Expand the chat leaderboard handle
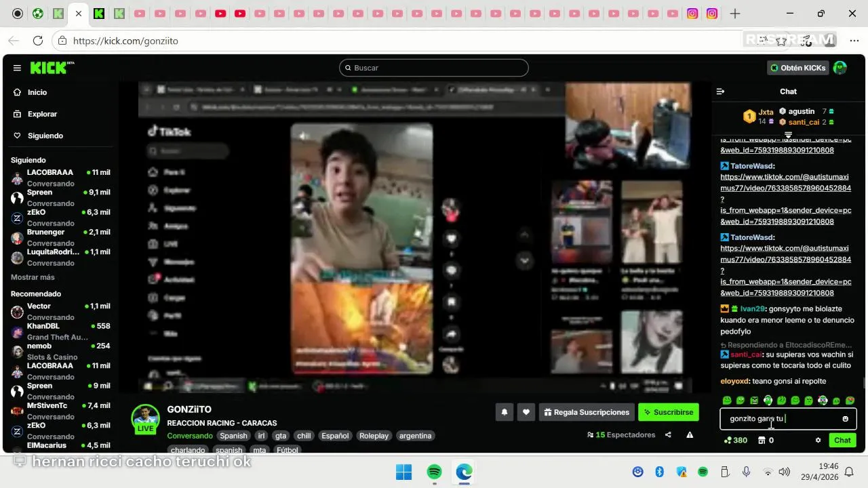Screen dimensions: 868x488 [788, 135]
